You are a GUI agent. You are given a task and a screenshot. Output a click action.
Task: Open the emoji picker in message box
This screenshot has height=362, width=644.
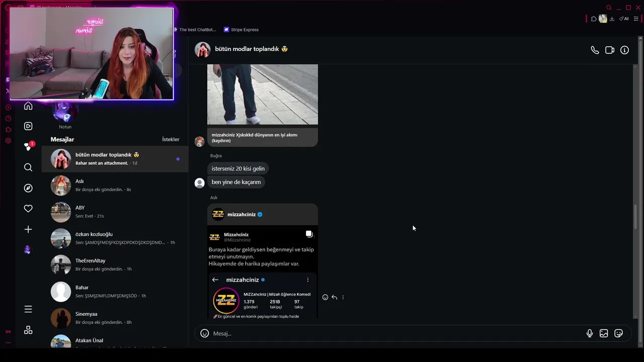point(204,333)
